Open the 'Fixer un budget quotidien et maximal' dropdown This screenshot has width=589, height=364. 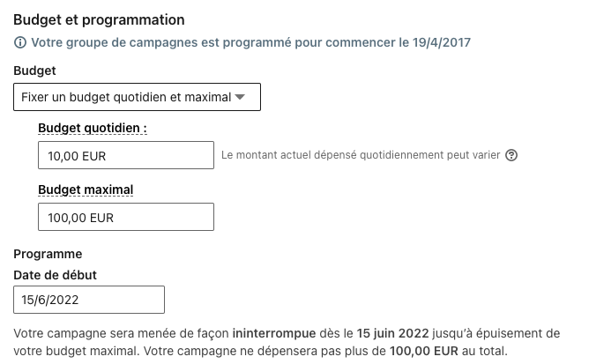click(123, 97)
